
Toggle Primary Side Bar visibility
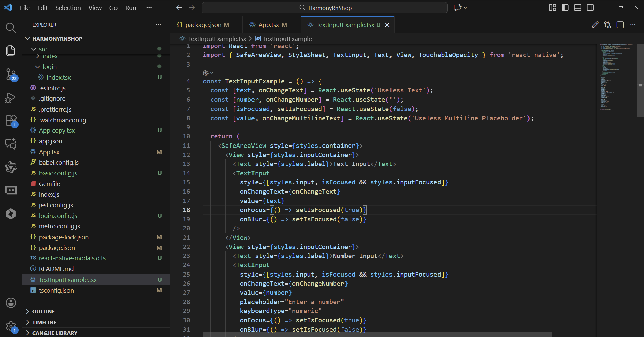(x=565, y=8)
